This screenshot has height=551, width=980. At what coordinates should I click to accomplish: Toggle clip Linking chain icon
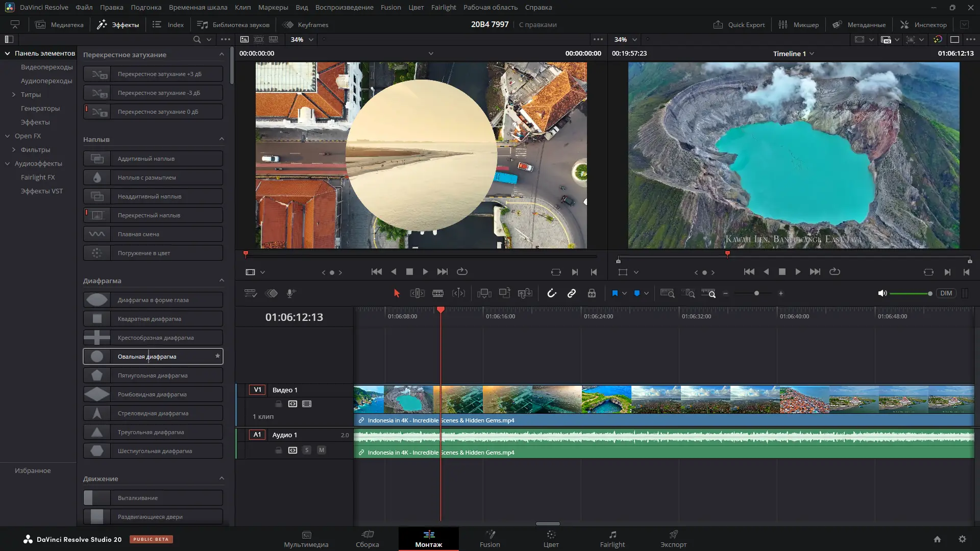(572, 293)
